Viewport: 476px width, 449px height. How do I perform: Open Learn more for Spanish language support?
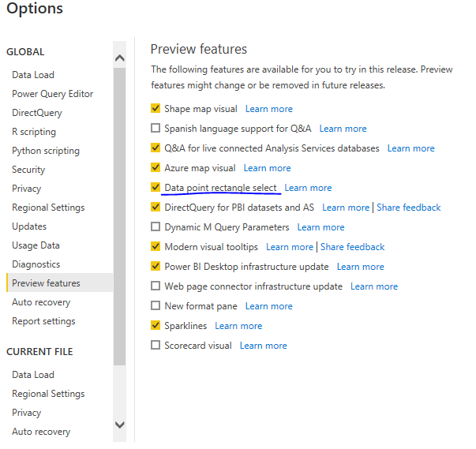coord(343,129)
